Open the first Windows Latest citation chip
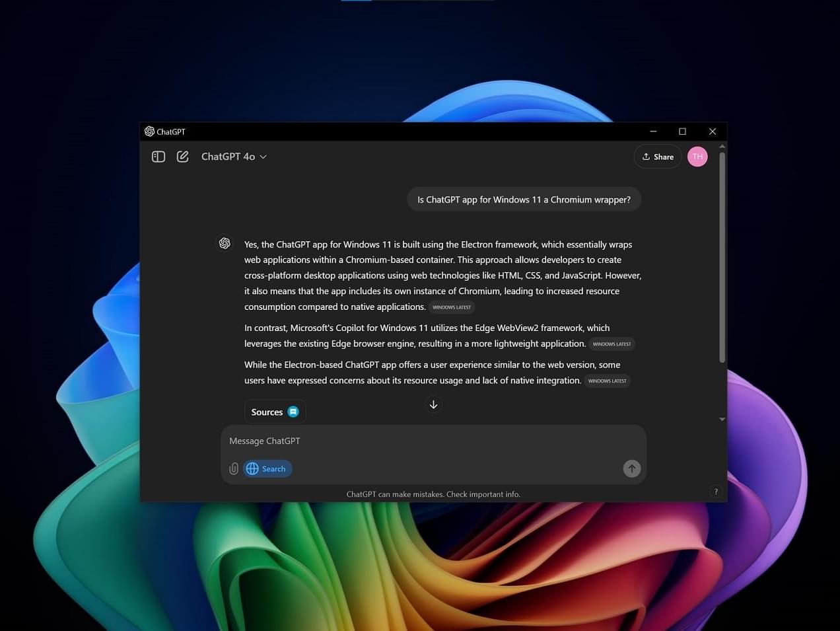This screenshot has height=631, width=840. click(x=452, y=307)
